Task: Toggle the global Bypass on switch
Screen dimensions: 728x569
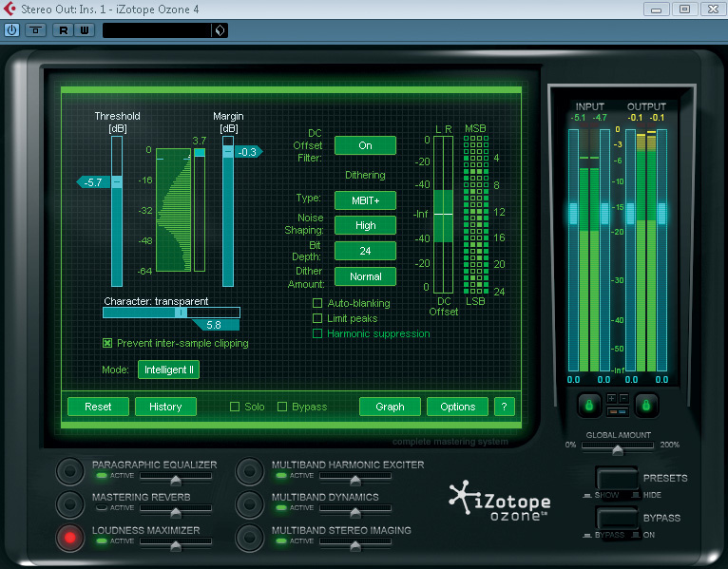Action: click(x=617, y=519)
